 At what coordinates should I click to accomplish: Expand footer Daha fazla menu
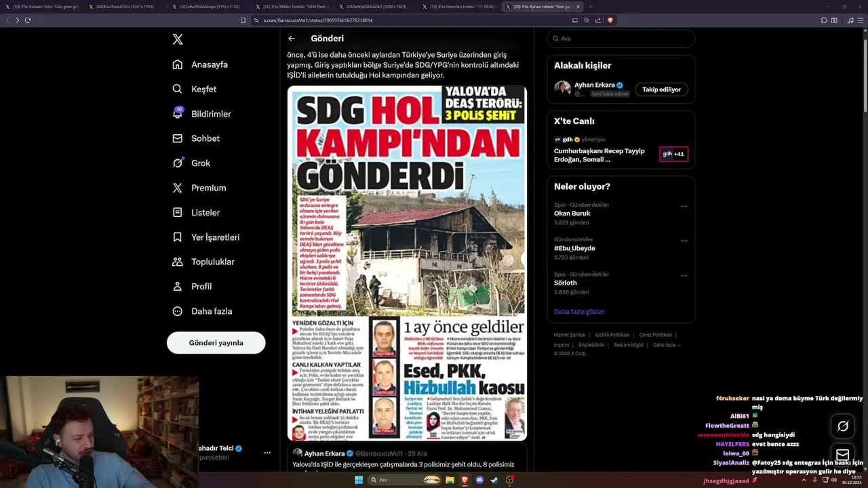pos(667,345)
